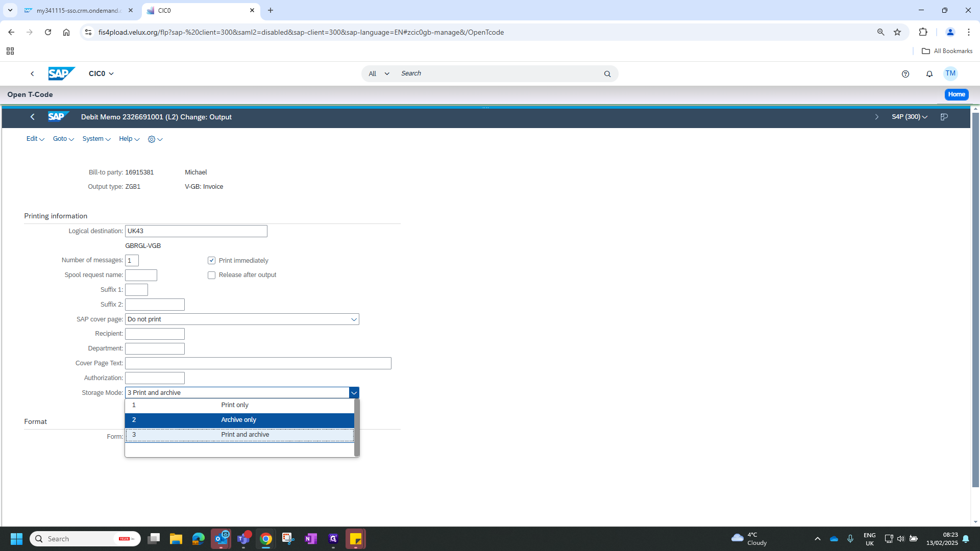The width and height of the screenshot is (980, 551).
Task: Click the Authorization field
Action: 155,379
